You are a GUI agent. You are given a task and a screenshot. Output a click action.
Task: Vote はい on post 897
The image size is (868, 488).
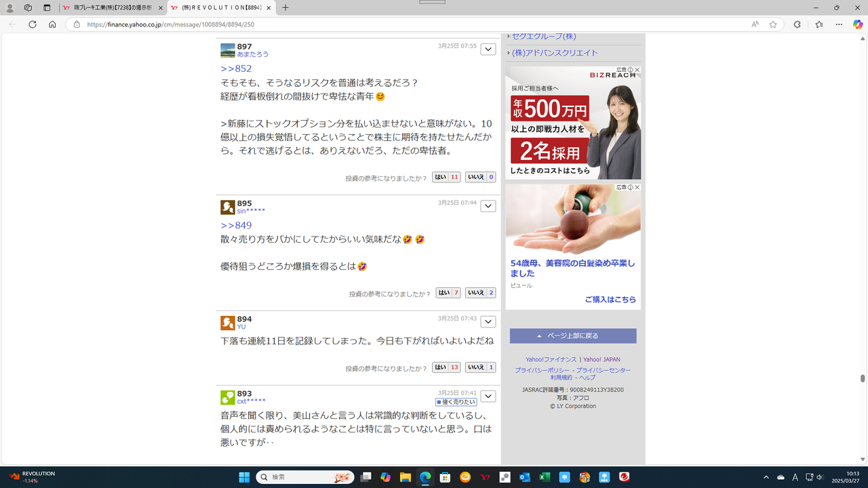tap(446, 177)
